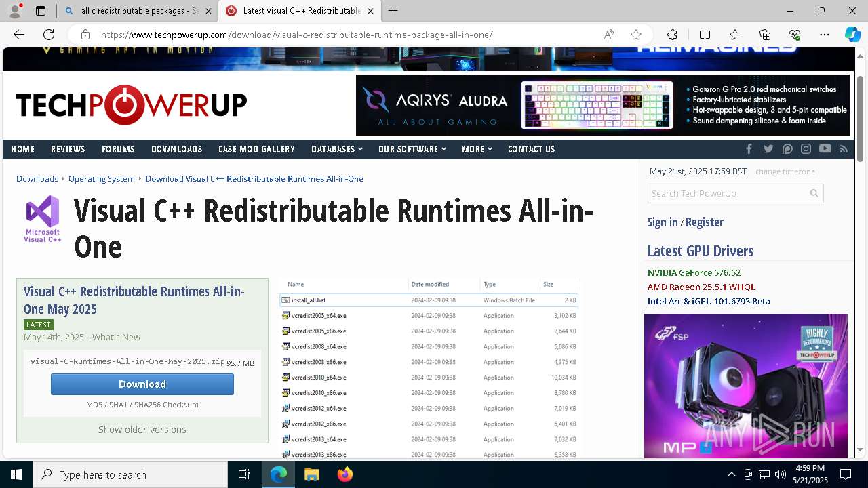Image resolution: width=868 pixels, height=488 pixels.
Task: Open Intel Arc & iGPU 101.6793 Beta link
Action: 709,301
